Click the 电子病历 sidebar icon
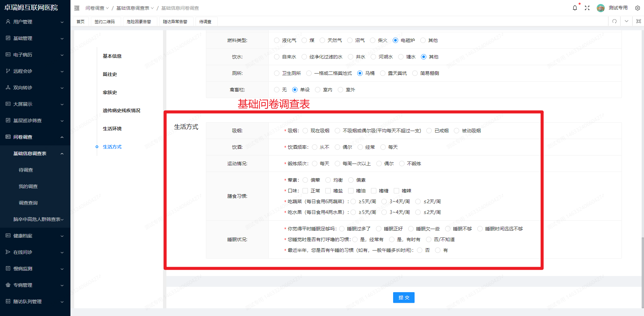The image size is (644, 316). tap(8, 54)
